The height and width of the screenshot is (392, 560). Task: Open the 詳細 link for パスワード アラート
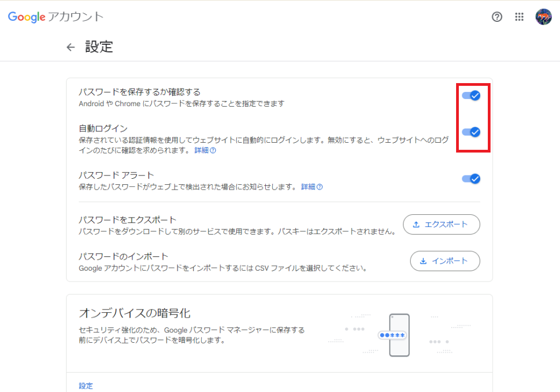(x=308, y=187)
